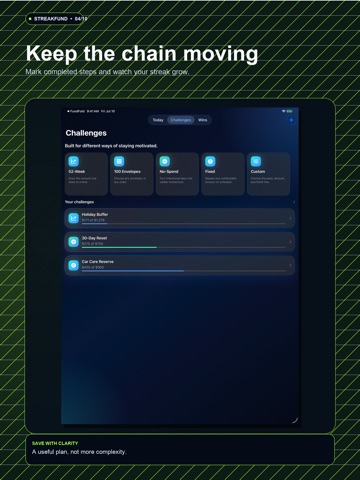Select the Custom card label
Screen dimensions: 360x480
[258, 171]
